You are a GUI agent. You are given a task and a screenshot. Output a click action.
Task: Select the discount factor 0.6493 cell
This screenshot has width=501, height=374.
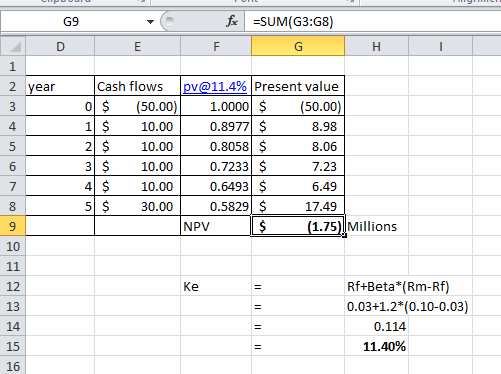coord(216,186)
